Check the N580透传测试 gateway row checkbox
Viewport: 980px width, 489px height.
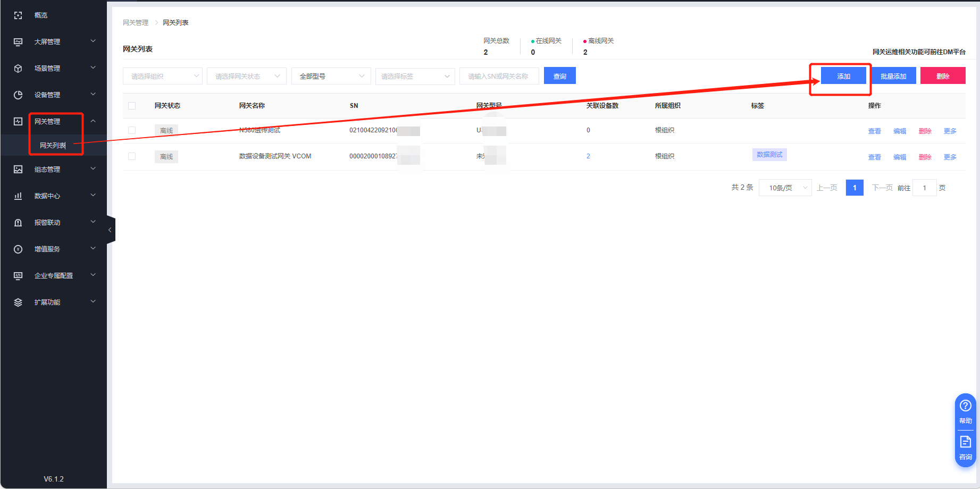coord(132,130)
